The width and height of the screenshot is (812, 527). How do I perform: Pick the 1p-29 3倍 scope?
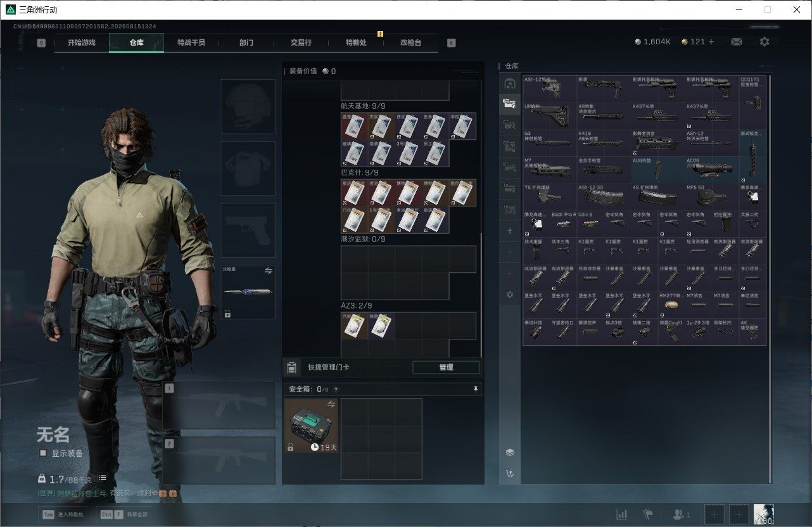[699, 331]
